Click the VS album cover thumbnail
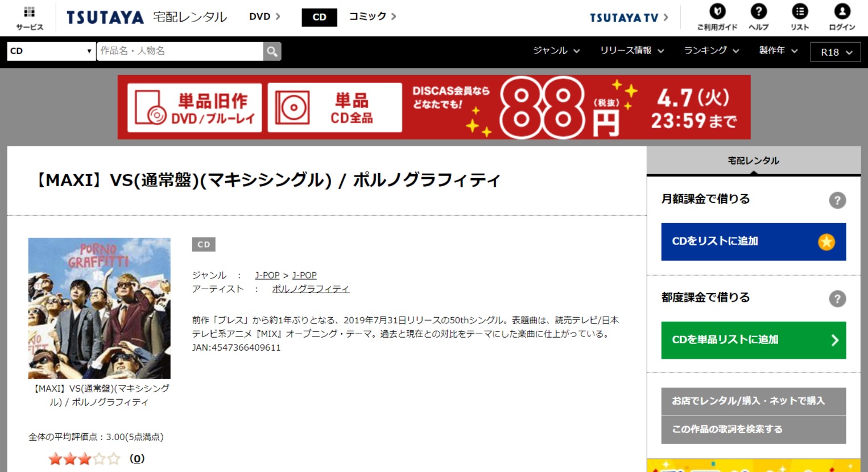This screenshot has width=868, height=472. coord(100,308)
